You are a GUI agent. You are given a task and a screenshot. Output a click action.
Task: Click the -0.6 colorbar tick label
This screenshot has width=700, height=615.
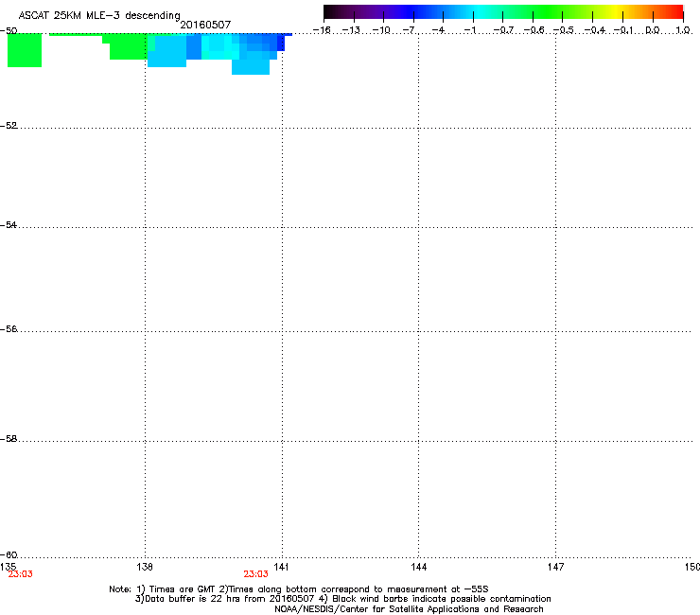(534, 30)
